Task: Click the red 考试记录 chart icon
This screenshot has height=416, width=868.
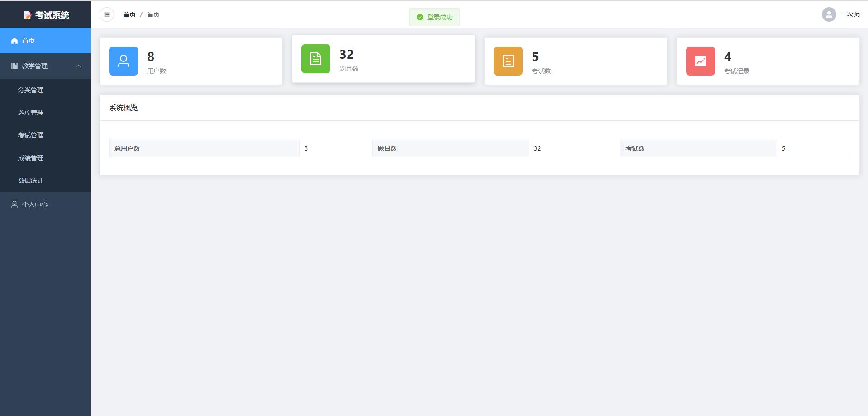Action: [701, 61]
